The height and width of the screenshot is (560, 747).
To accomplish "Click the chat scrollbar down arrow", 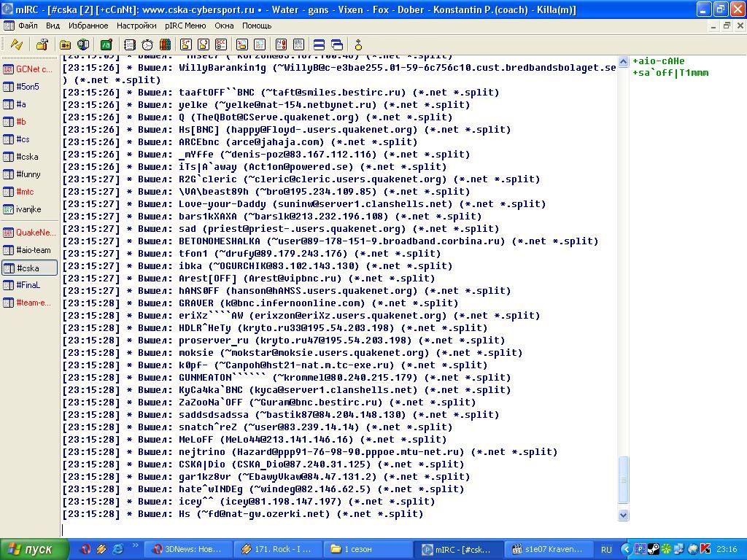I will point(623,516).
